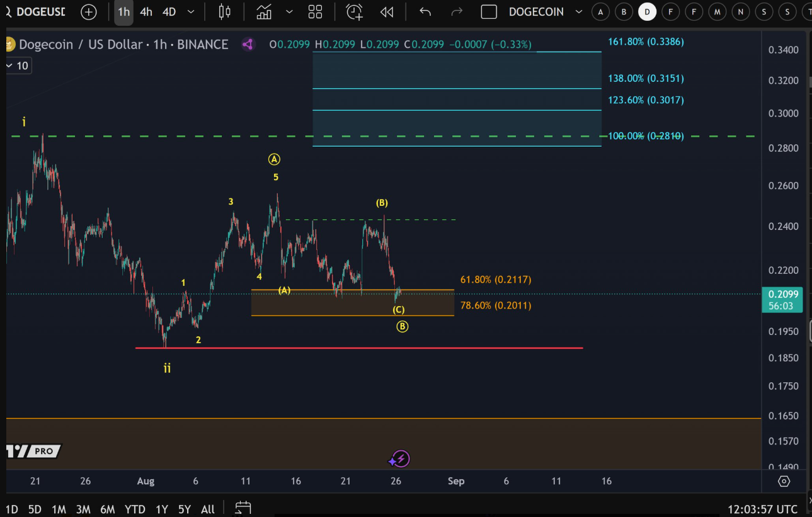Undo the last chart action
Viewport: 812px width, 517px height.
[x=425, y=12]
